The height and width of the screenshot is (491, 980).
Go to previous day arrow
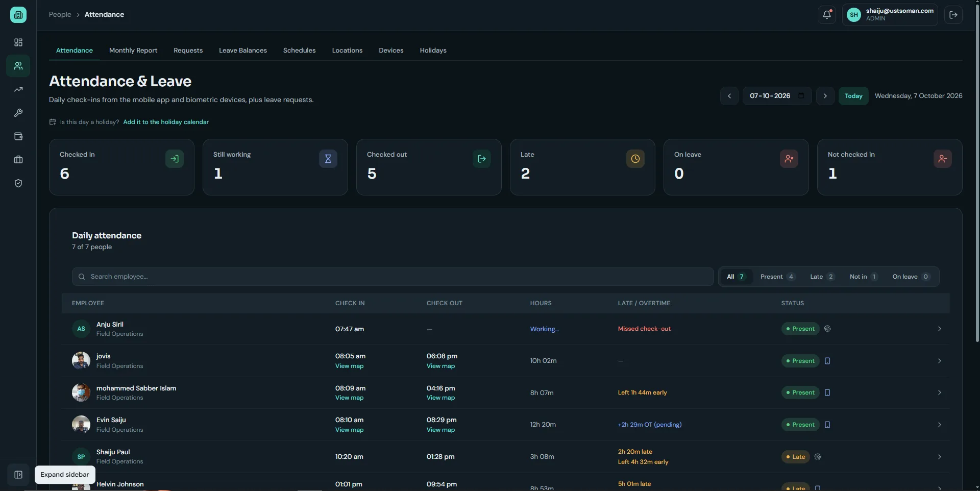(729, 96)
